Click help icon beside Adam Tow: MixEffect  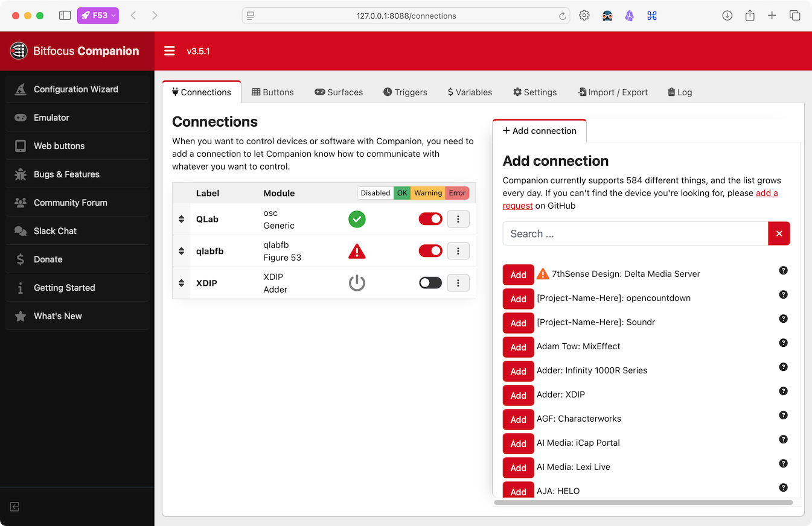783,343
